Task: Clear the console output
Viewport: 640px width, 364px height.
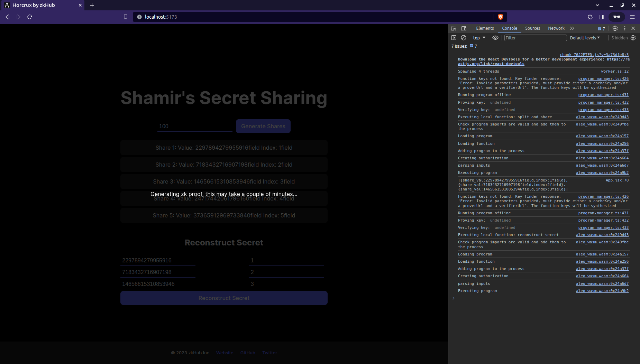Action: coord(464,38)
